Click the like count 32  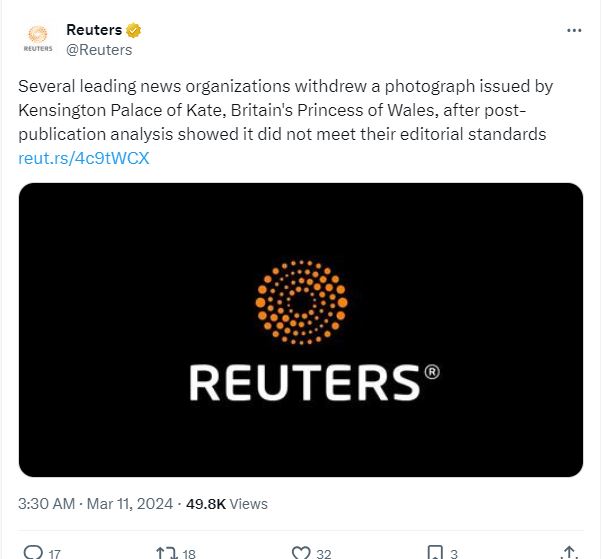coord(324,552)
